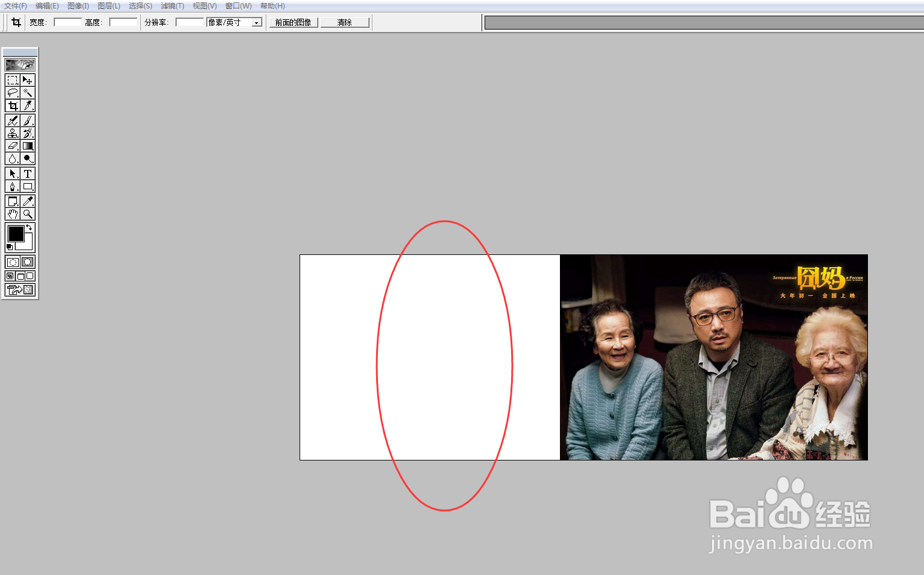Click crop tool icon in options bar
Viewport: 924px width, 575px height.
tap(16, 22)
